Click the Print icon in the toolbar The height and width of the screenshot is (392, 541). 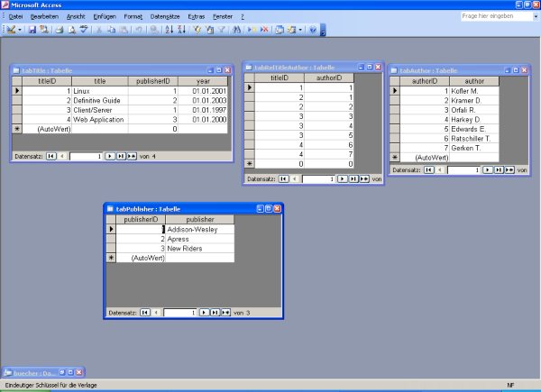(57, 30)
